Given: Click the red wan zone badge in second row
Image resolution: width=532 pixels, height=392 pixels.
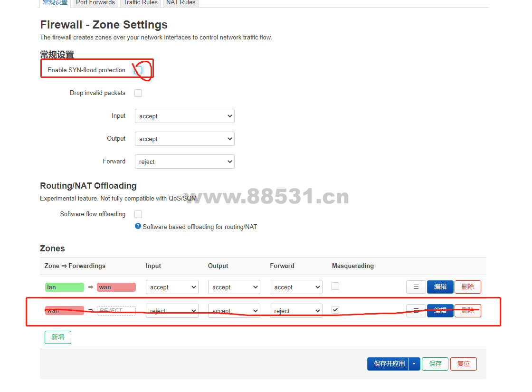Looking at the screenshot, I should (x=65, y=311).
